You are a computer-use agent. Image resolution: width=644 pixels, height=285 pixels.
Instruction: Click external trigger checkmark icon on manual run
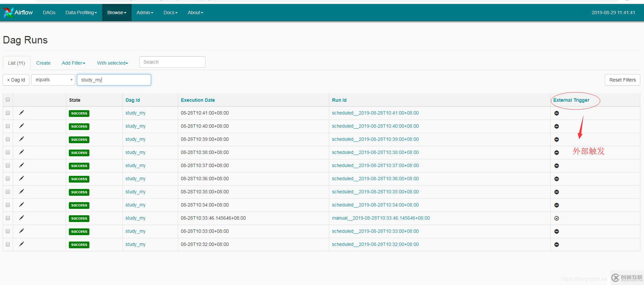click(x=557, y=218)
